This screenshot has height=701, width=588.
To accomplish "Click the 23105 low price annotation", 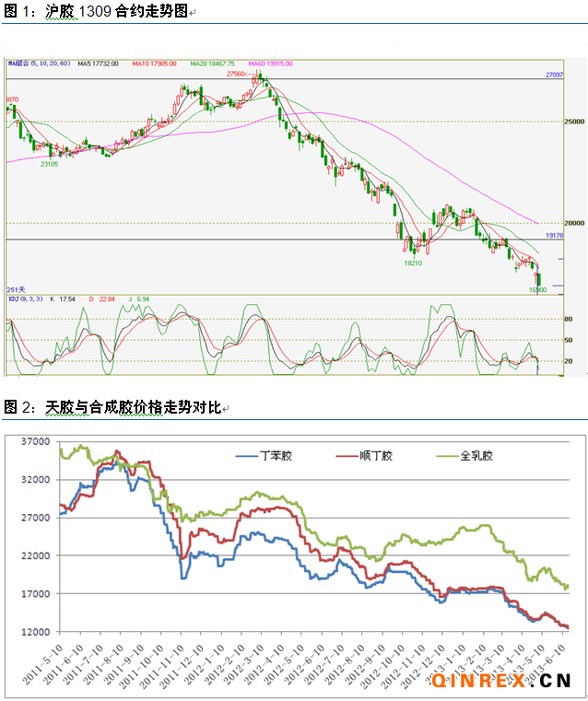I will pyautogui.click(x=49, y=163).
